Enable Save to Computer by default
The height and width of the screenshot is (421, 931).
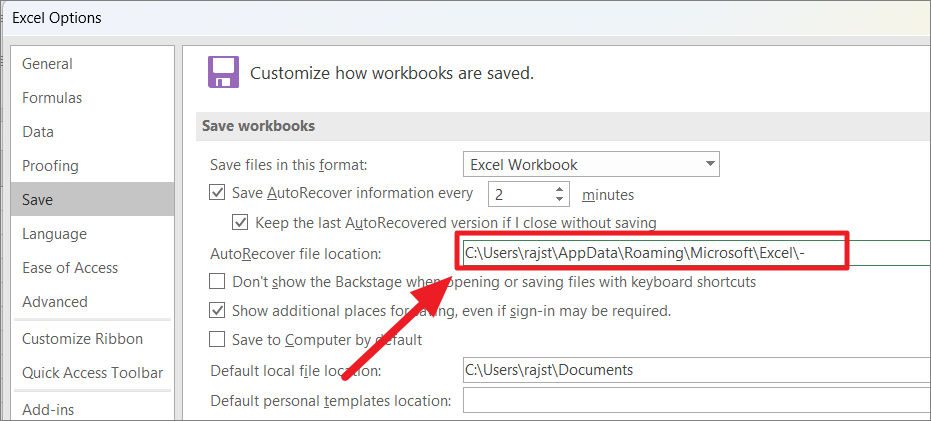217,340
